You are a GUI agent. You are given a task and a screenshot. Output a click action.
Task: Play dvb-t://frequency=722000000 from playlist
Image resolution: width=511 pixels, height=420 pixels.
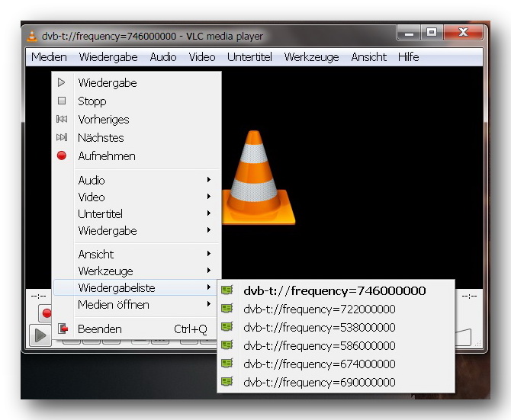(x=336, y=309)
